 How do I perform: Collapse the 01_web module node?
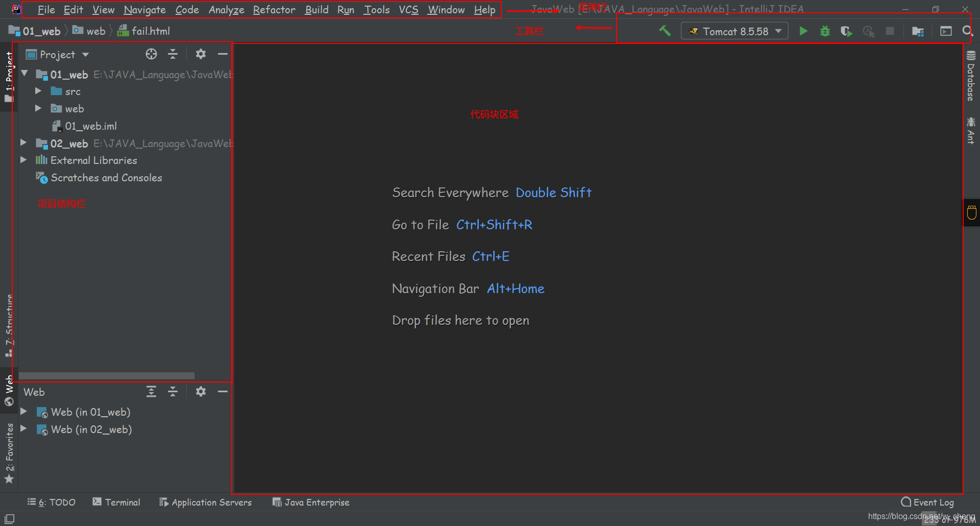24,74
